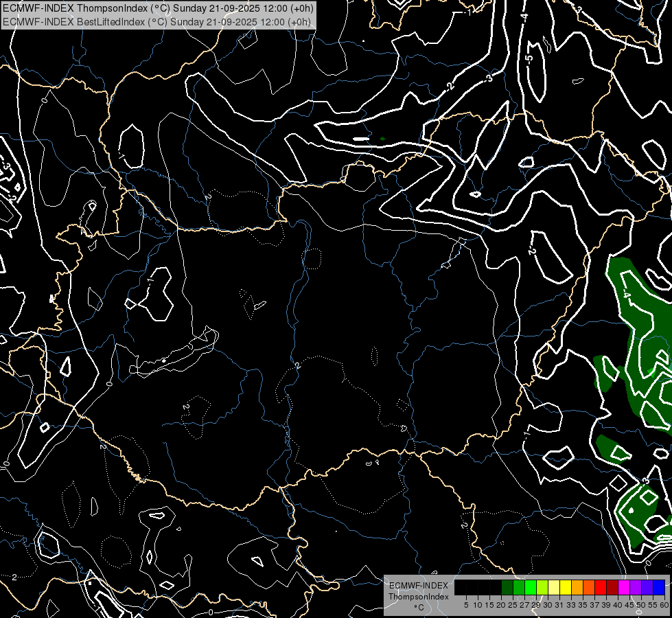Screen dimensions: 672x618
Task: Select the pale yellow legend swatch
Action: [x=554, y=587]
